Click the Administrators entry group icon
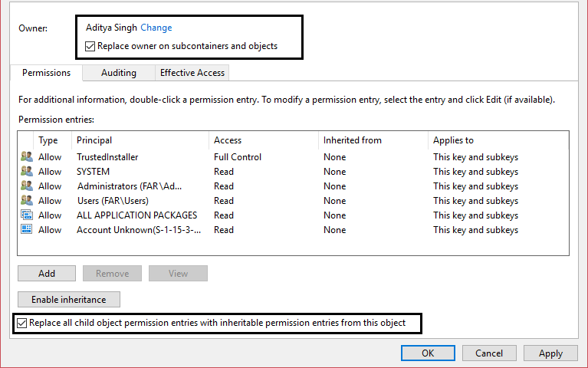The height and width of the screenshot is (368, 588). (27, 186)
